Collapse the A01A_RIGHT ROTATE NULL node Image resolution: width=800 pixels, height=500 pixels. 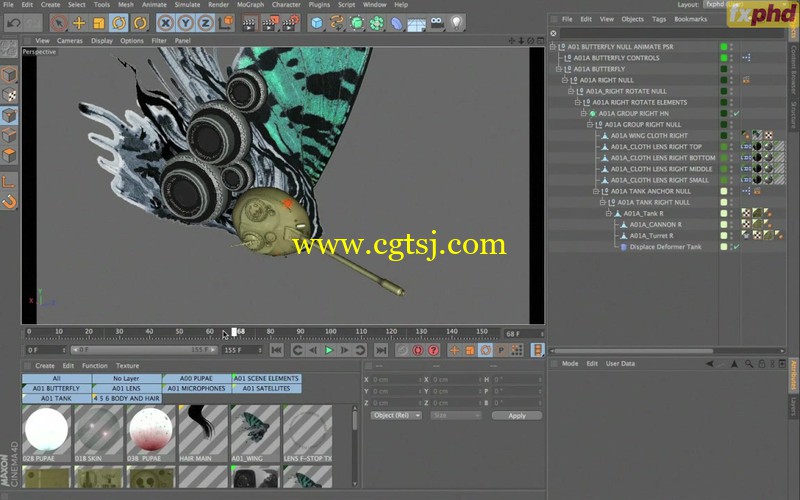coord(571,91)
